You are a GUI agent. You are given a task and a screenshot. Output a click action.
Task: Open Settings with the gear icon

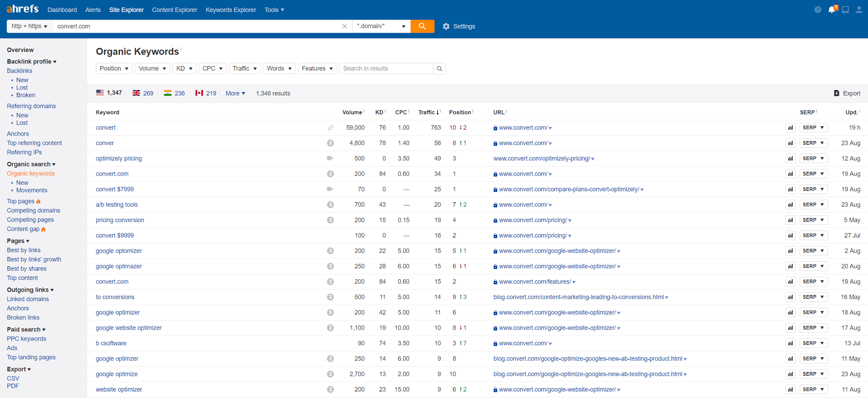(x=459, y=26)
